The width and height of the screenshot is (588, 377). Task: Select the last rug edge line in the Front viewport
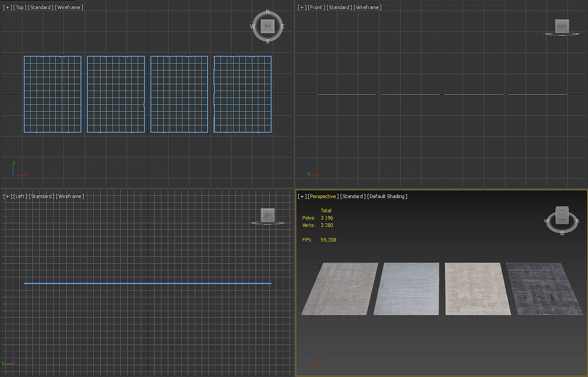537,94
